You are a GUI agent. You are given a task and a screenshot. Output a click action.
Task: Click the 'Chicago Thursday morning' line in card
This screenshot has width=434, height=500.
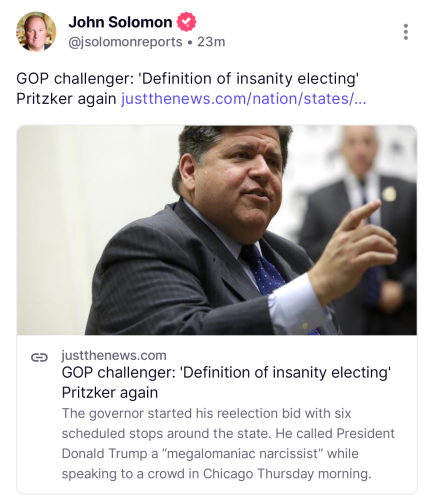click(x=287, y=474)
